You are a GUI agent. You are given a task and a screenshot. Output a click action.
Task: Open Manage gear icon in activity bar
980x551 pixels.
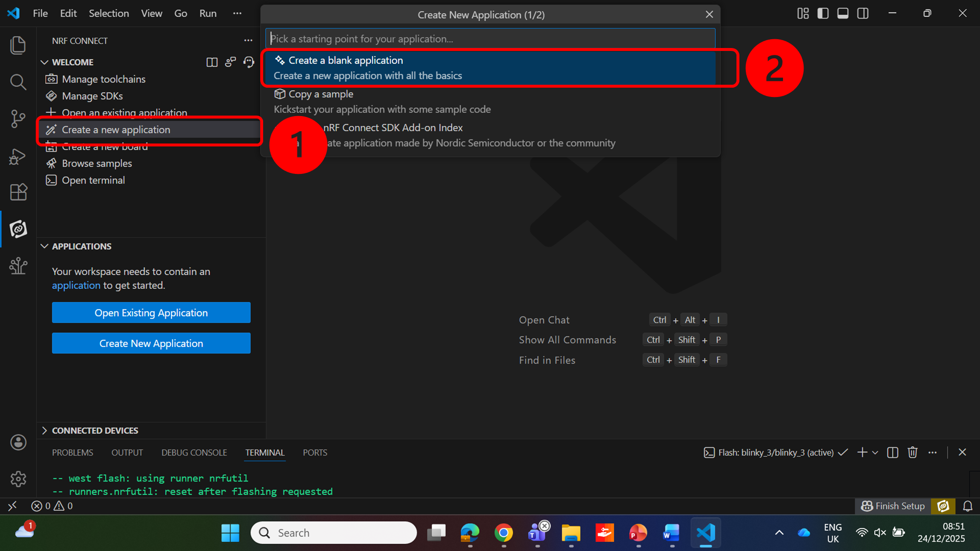click(18, 479)
